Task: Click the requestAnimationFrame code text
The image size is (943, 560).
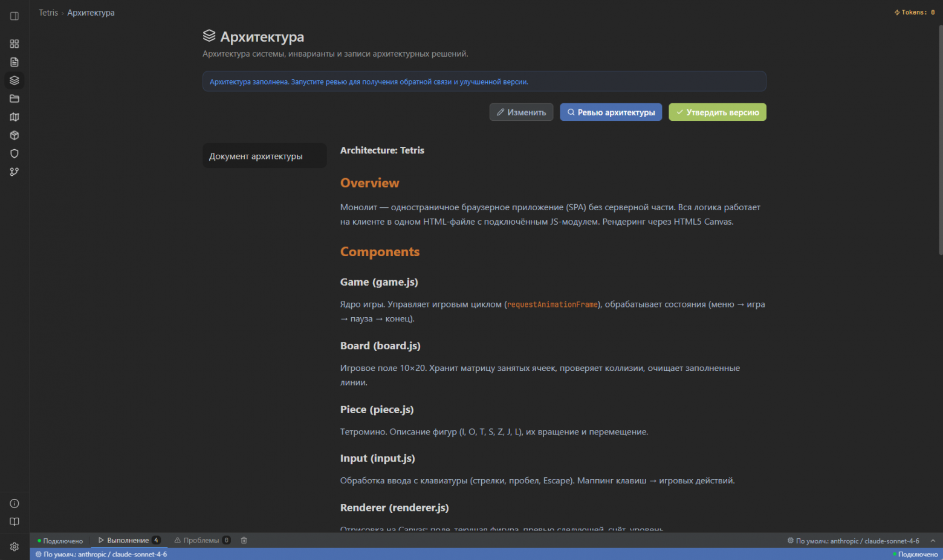Action: (x=553, y=304)
